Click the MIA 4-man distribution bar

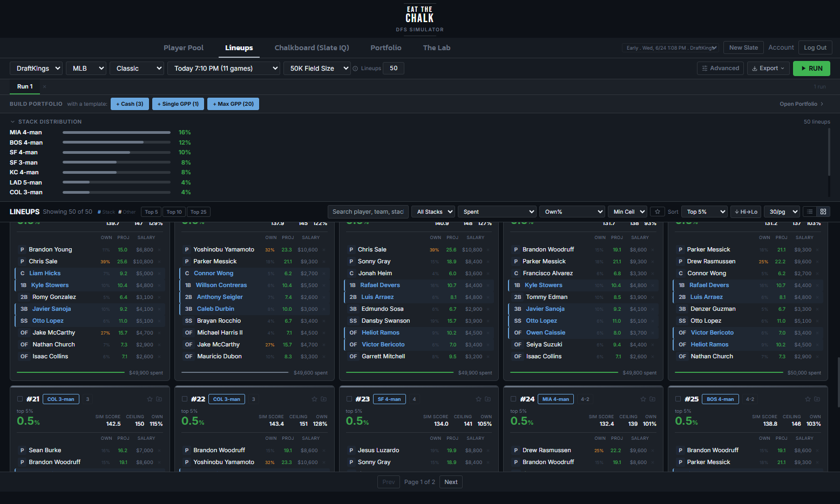[117, 132]
